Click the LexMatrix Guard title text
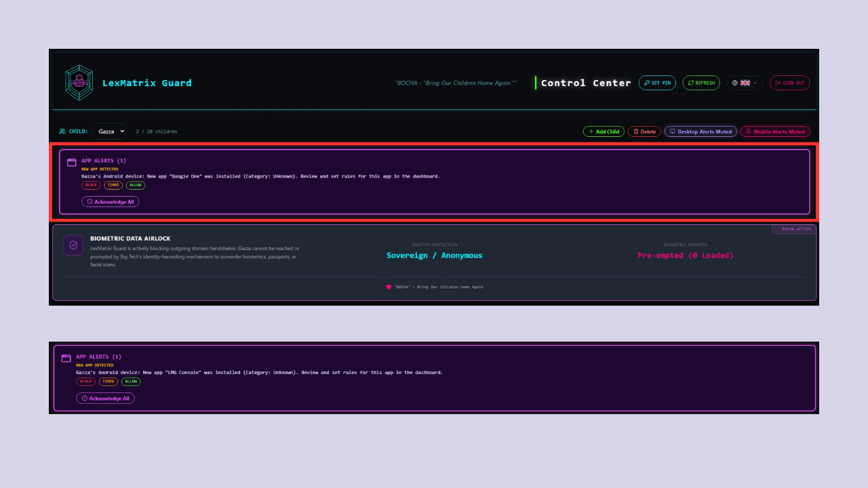The width and height of the screenshot is (868, 488). (147, 83)
